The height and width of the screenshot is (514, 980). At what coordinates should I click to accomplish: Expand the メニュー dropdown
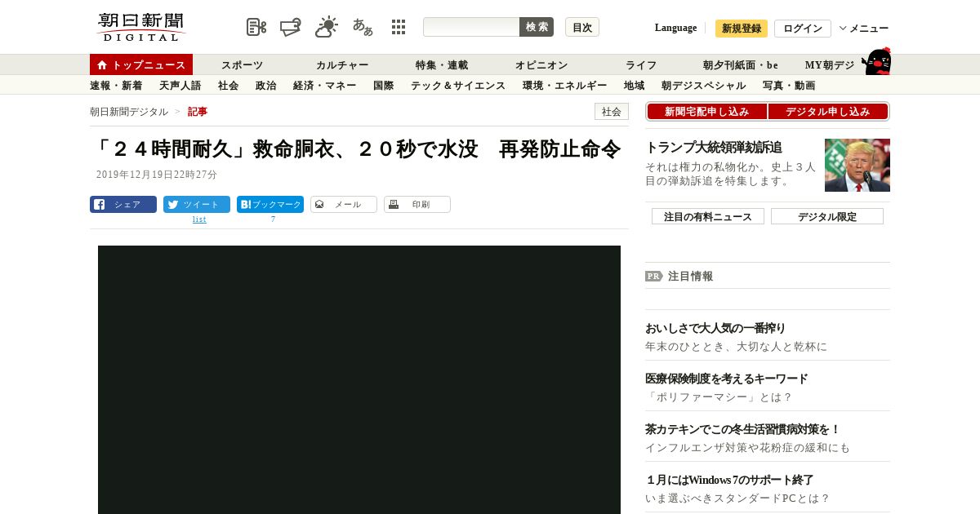864,29
